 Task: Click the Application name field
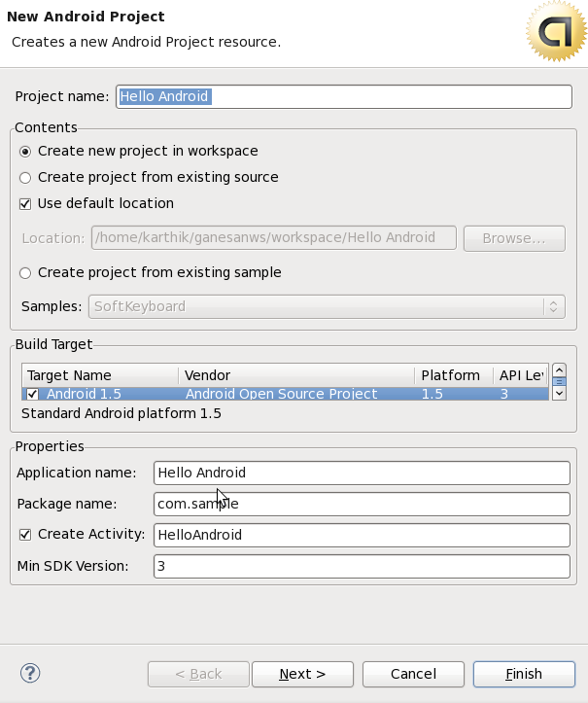pyautogui.click(x=362, y=473)
